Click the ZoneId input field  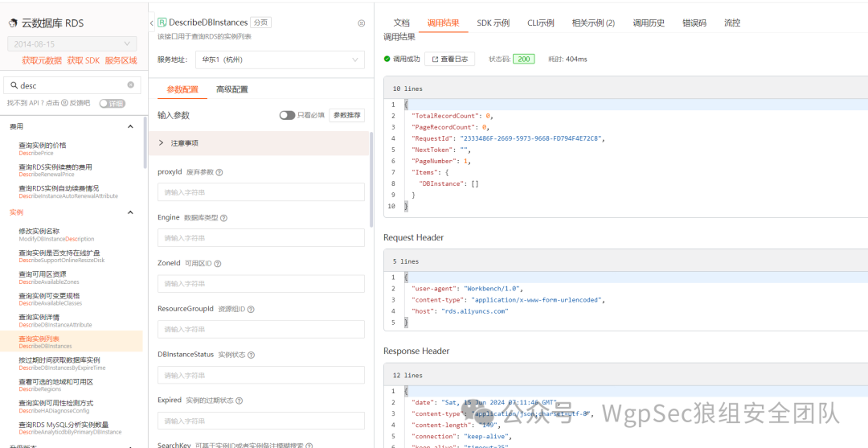click(x=260, y=284)
